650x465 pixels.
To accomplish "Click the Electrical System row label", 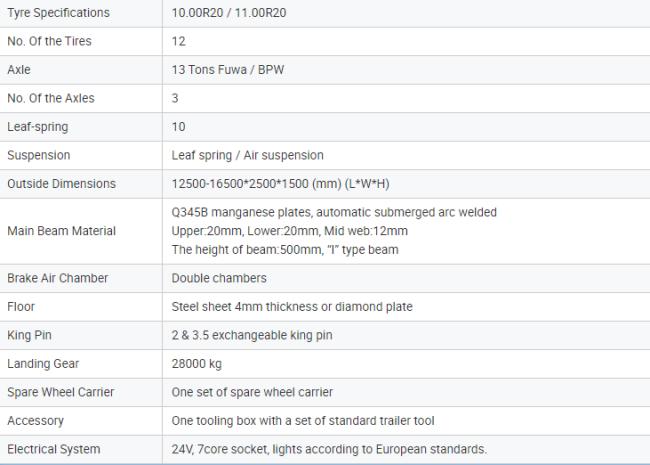I will pos(54,449).
